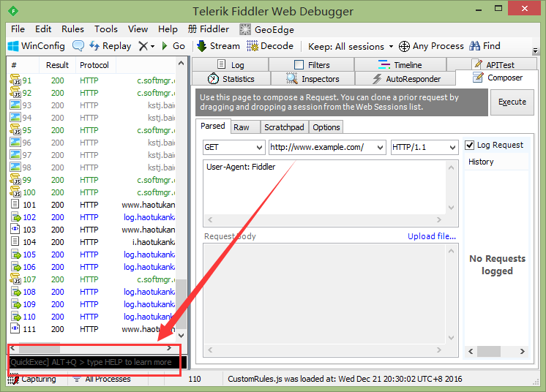
Task: Open the Find sessions dialog
Action: 485,46
